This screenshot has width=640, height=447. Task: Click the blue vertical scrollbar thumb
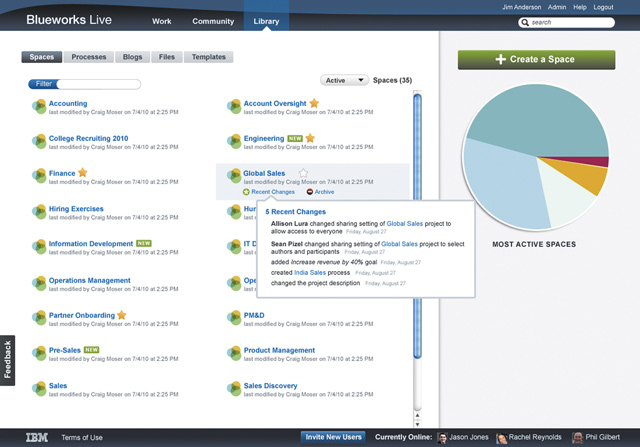[417, 226]
